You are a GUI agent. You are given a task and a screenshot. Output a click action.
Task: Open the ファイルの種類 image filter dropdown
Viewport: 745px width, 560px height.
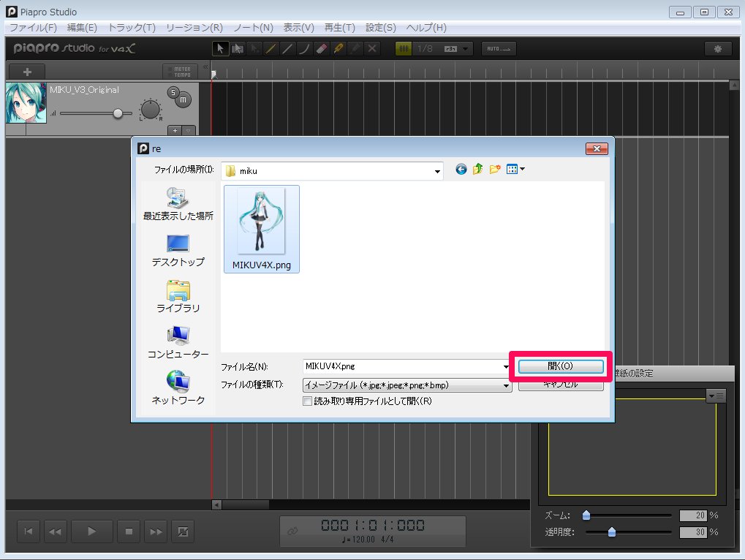tap(407, 385)
